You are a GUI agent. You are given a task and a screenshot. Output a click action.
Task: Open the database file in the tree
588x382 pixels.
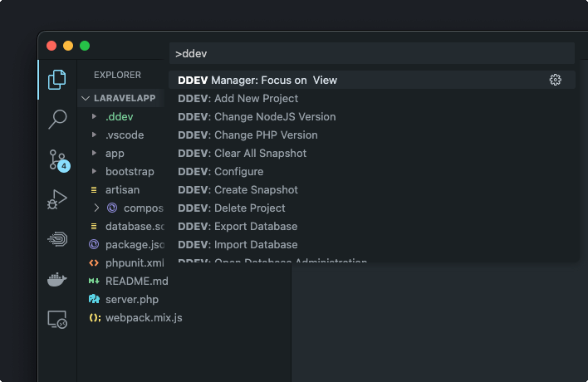[x=135, y=227]
